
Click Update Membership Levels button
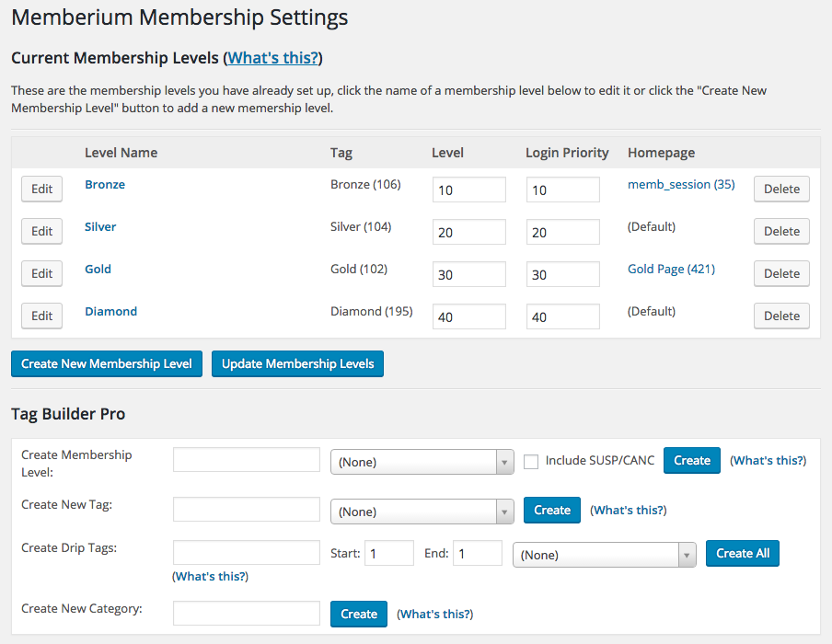click(297, 364)
